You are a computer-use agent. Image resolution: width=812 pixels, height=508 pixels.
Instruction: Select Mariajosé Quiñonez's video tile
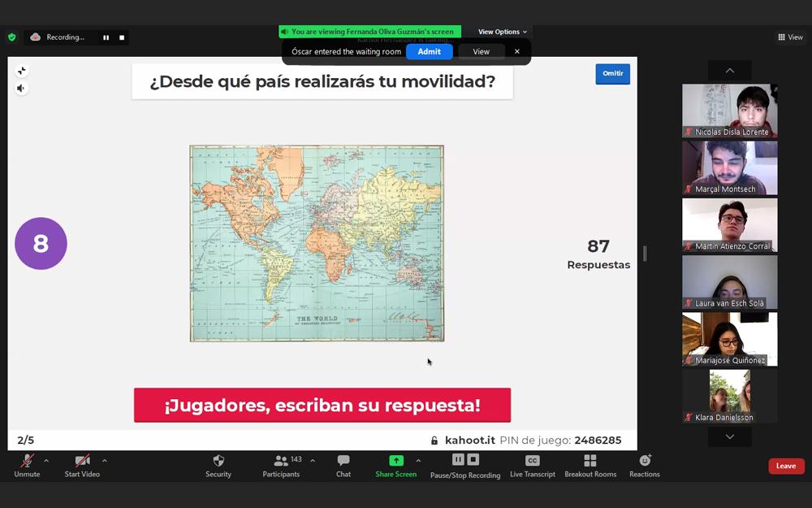[730, 338]
